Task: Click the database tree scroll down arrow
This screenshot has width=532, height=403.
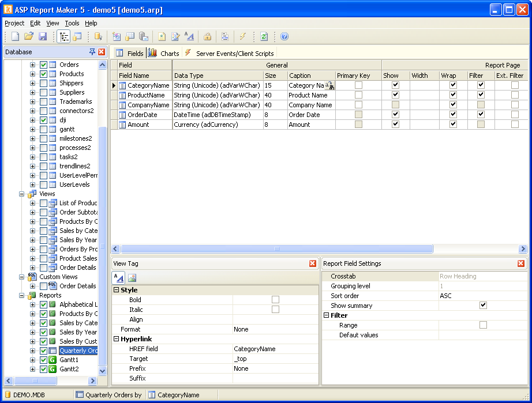Action: 103,371
